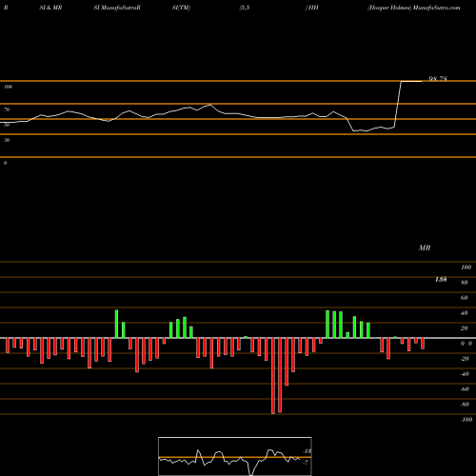Click the 70 level label on RSI axis
This screenshot has width=476, height=476.
pos(7,109)
